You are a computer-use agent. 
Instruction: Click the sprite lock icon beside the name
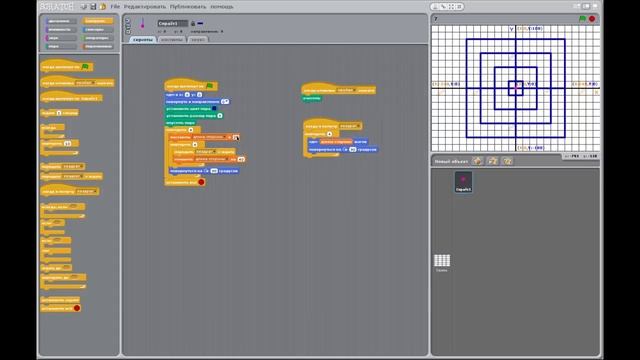tap(193, 24)
